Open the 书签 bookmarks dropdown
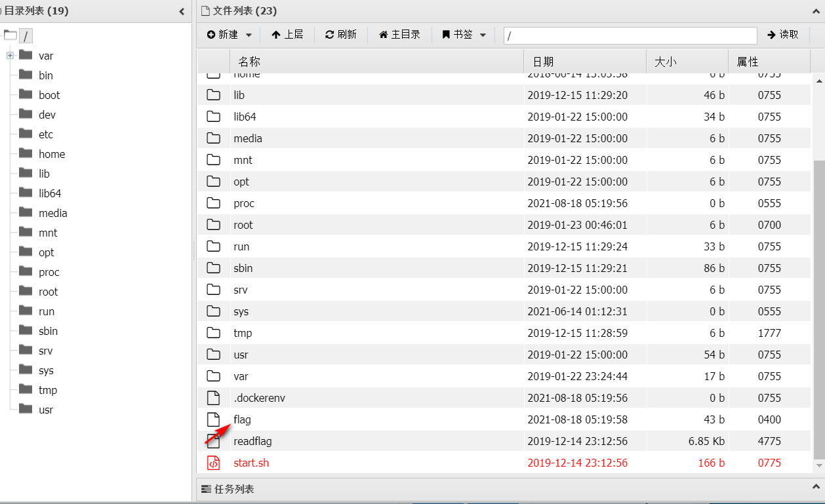 464,35
